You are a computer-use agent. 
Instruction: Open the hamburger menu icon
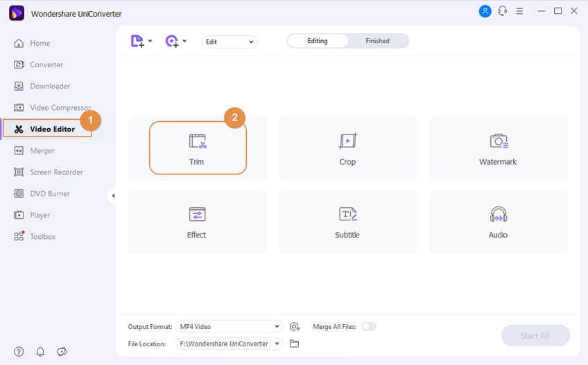(519, 11)
